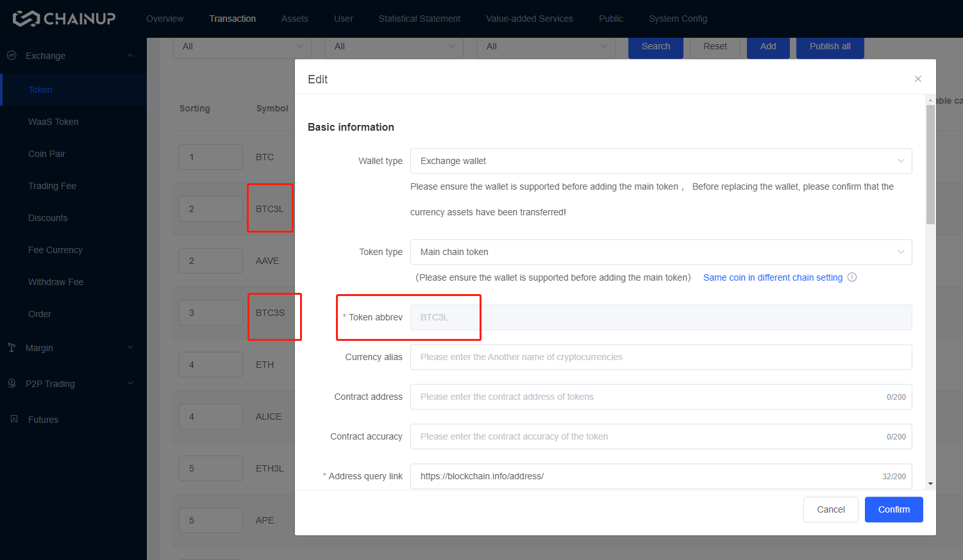Open the Statistical Statement menu
963x560 pixels.
[x=419, y=19]
